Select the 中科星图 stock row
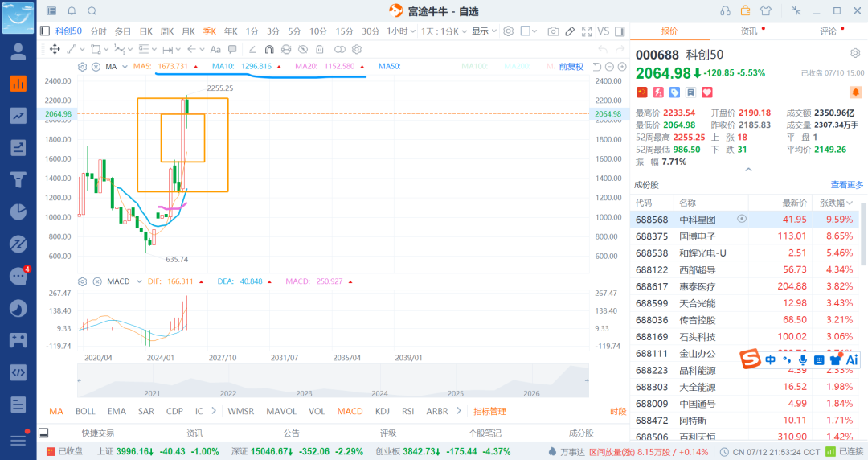 (x=746, y=220)
